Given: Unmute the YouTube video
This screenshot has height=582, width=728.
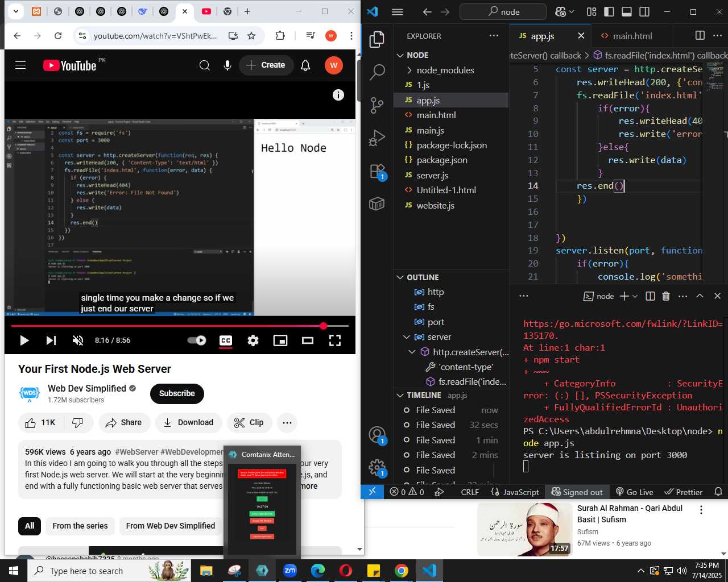Looking at the screenshot, I should (78, 340).
